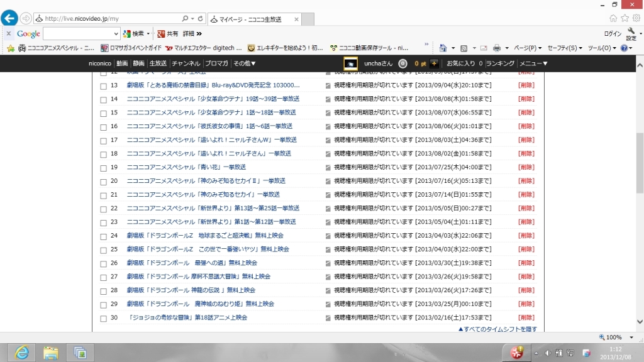
Task: Open the ツール(O) dropdown menu
Action: tap(602, 48)
